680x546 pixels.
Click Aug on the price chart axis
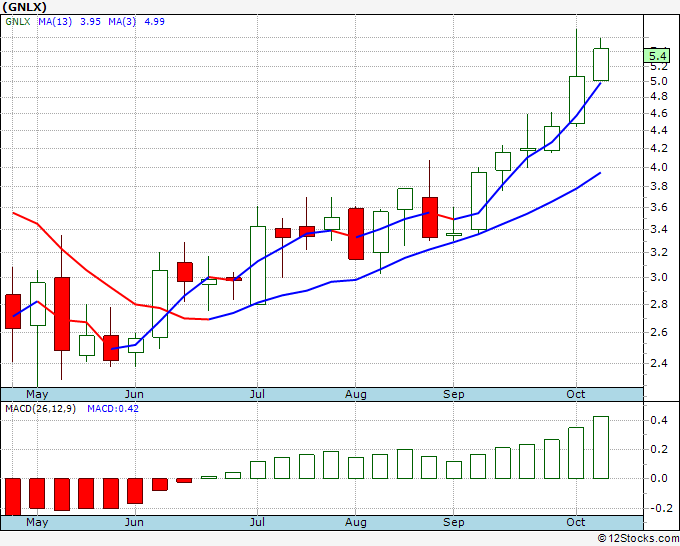click(356, 394)
